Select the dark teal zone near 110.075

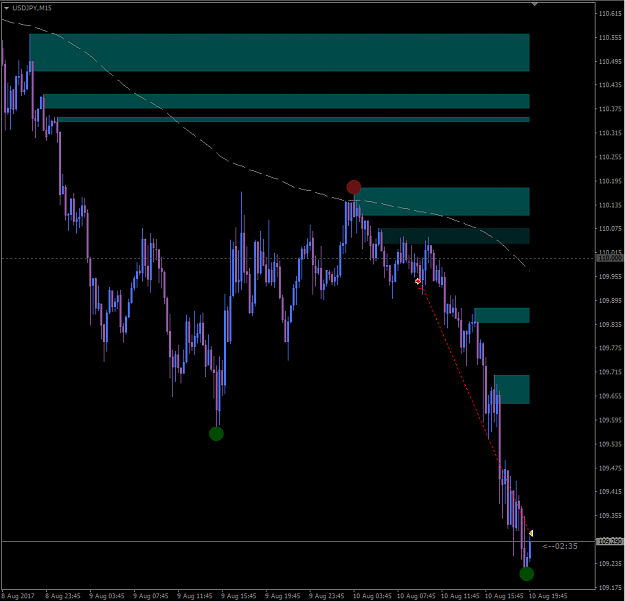[x=454, y=236]
